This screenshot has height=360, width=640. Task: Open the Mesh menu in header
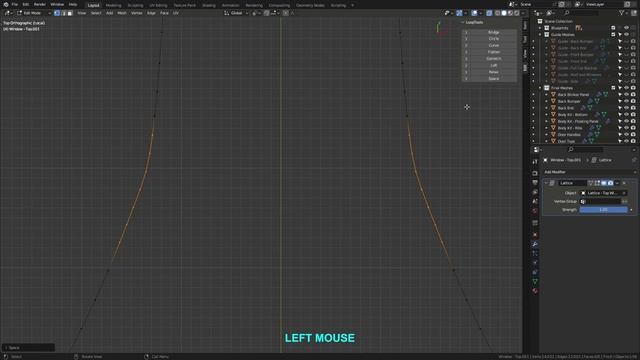[x=122, y=13]
